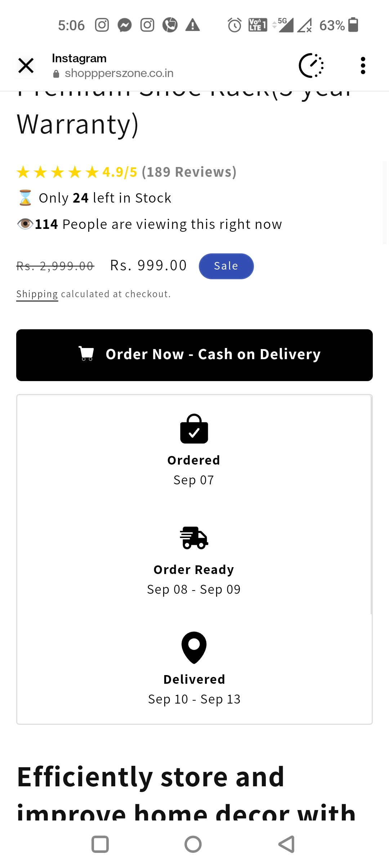
Task: Tap the cart icon in the order button
Action: coord(86,354)
